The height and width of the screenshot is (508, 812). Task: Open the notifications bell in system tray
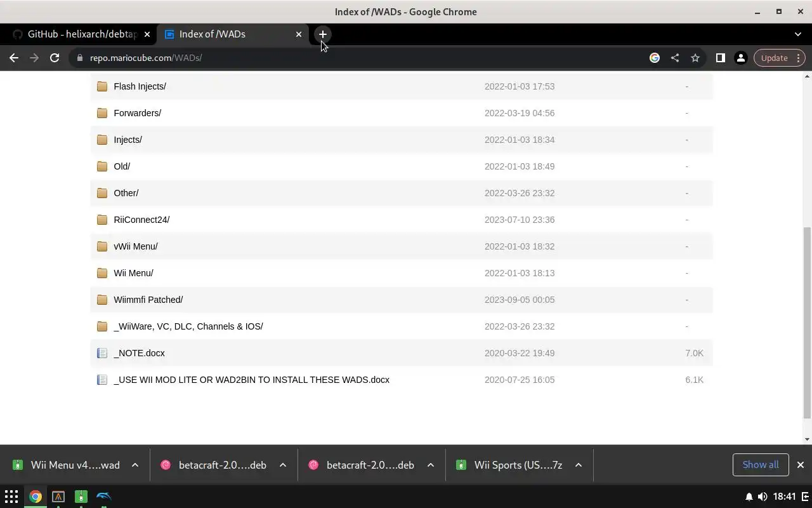tap(749, 497)
